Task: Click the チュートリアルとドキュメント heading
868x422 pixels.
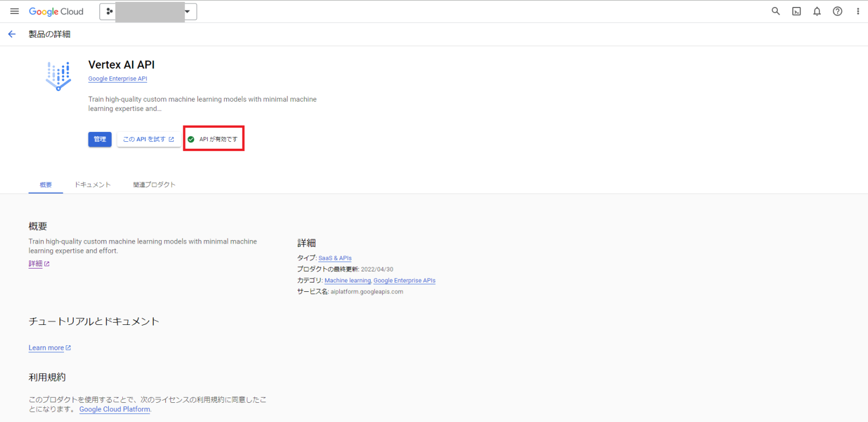Action: pyautogui.click(x=94, y=321)
